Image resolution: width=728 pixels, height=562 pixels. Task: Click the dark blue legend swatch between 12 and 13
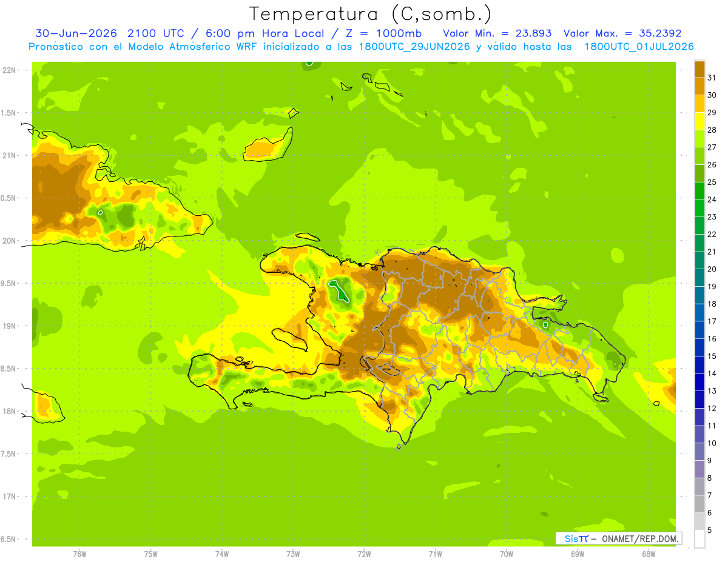coord(699,400)
